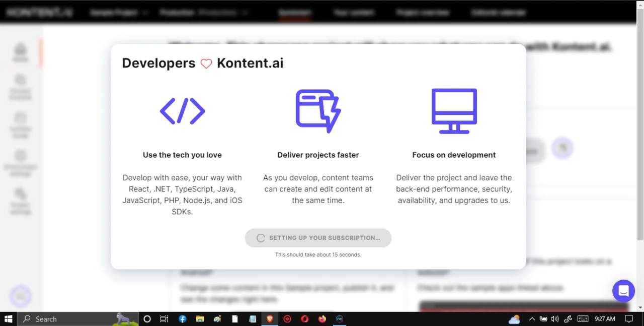Click the browser window lightning icon
The height and width of the screenshot is (326, 644).
318,111
